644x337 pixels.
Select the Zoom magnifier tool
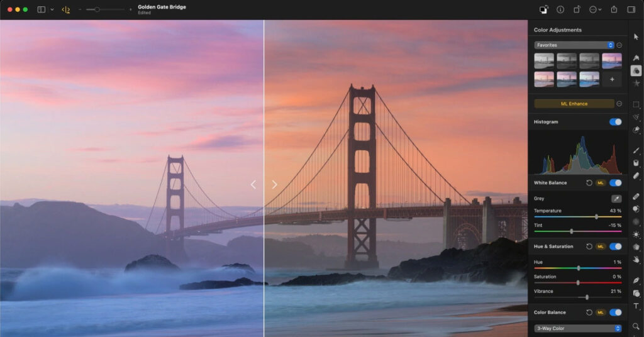pyautogui.click(x=636, y=326)
